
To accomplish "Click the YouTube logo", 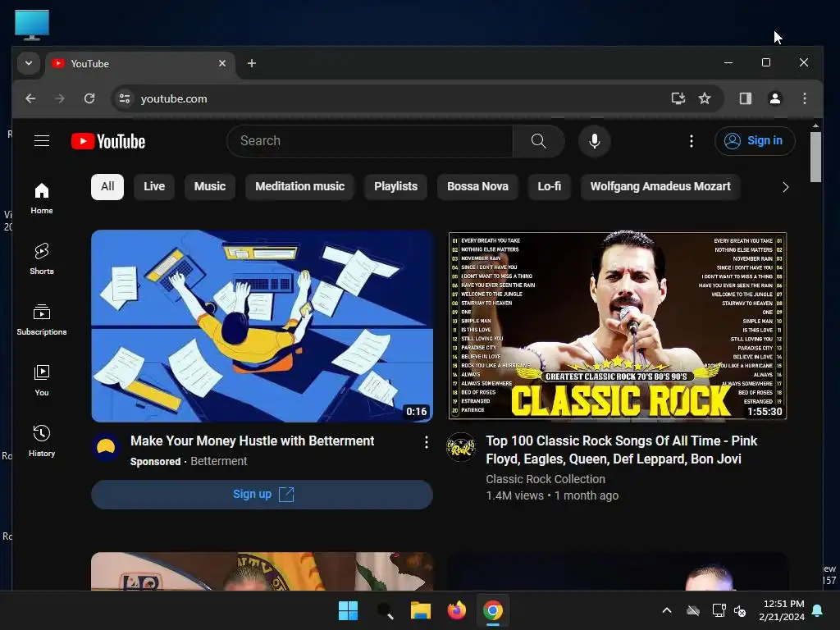I will coord(108,141).
